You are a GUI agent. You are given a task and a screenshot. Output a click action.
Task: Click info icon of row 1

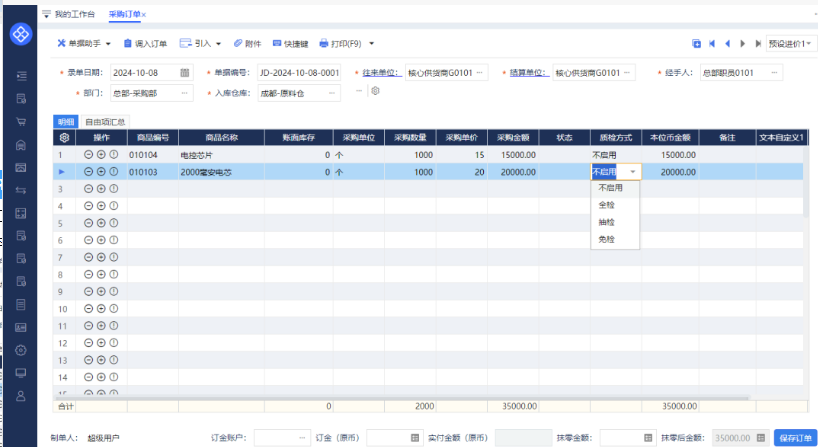(x=114, y=154)
